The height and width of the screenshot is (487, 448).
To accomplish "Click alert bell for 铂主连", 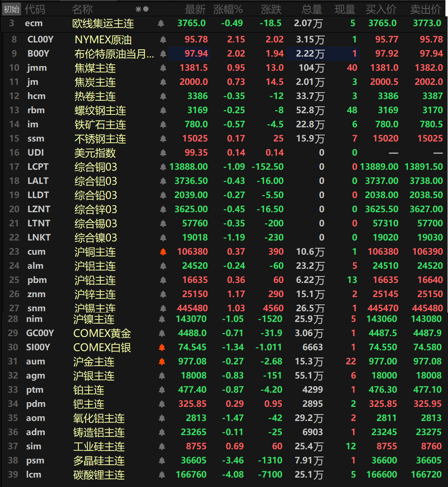I will [162, 390].
